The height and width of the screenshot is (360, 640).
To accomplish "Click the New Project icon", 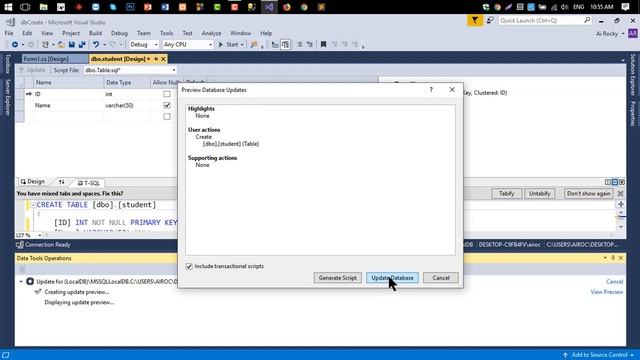I will click(x=45, y=44).
